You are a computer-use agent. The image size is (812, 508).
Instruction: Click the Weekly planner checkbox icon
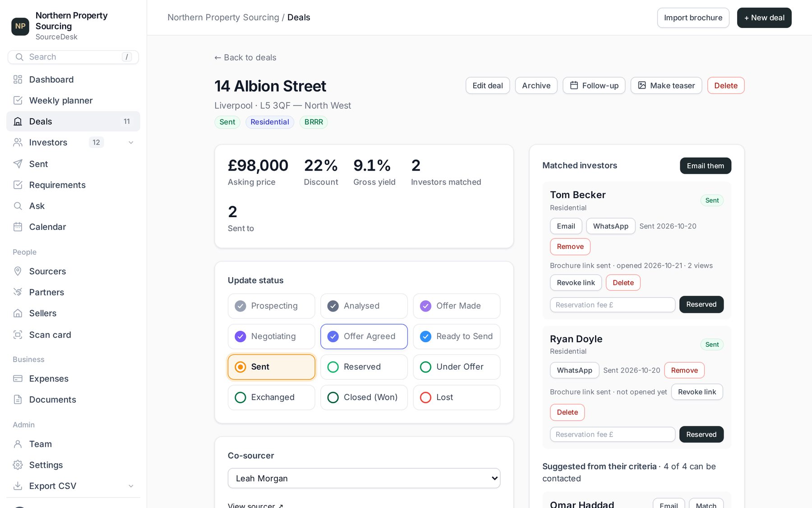pyautogui.click(x=18, y=100)
